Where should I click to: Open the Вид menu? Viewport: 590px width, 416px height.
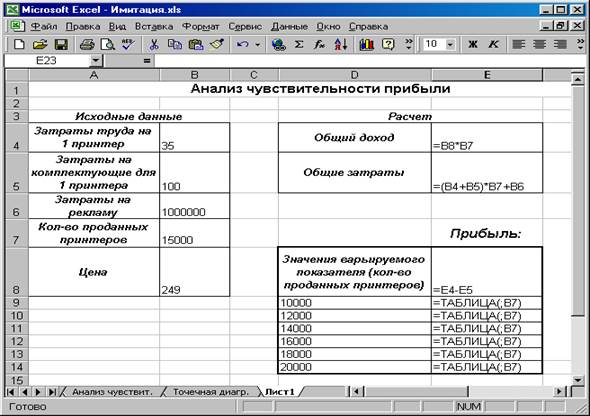click(117, 26)
